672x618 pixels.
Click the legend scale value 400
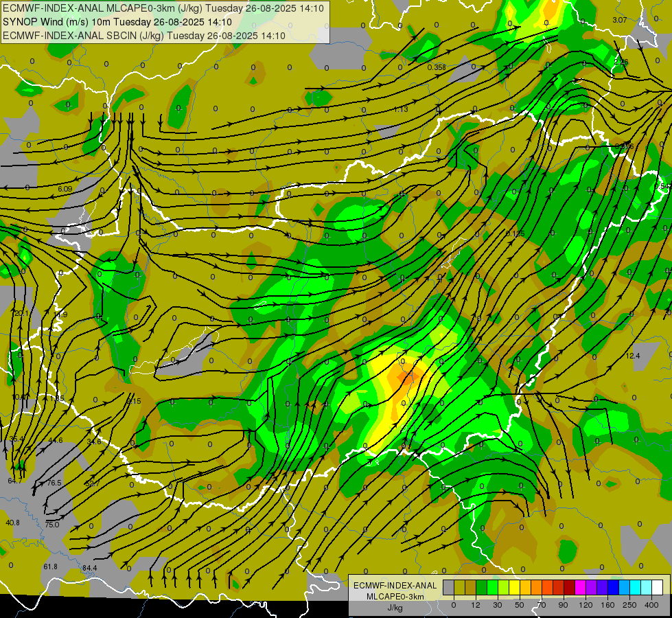[651, 605]
